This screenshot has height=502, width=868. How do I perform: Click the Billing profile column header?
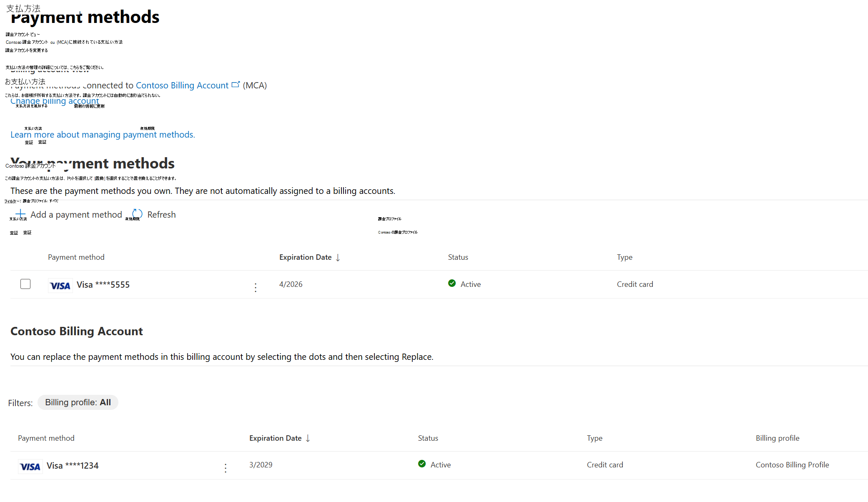coord(777,438)
